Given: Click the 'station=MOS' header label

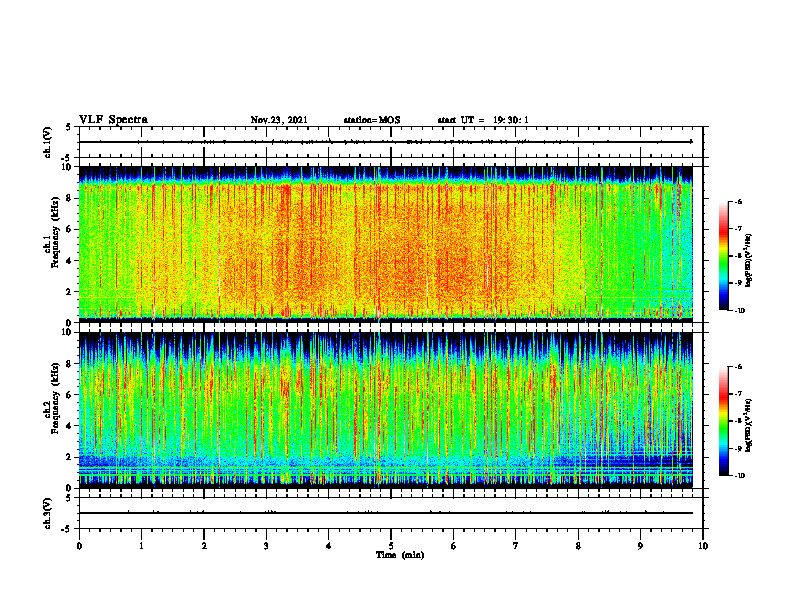Looking at the screenshot, I should pyautogui.click(x=372, y=120).
